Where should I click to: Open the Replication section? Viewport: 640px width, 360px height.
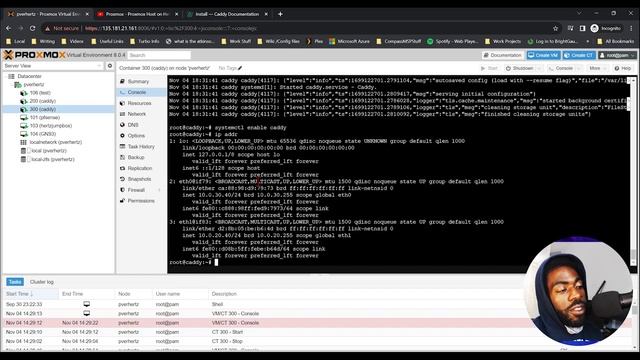140,168
